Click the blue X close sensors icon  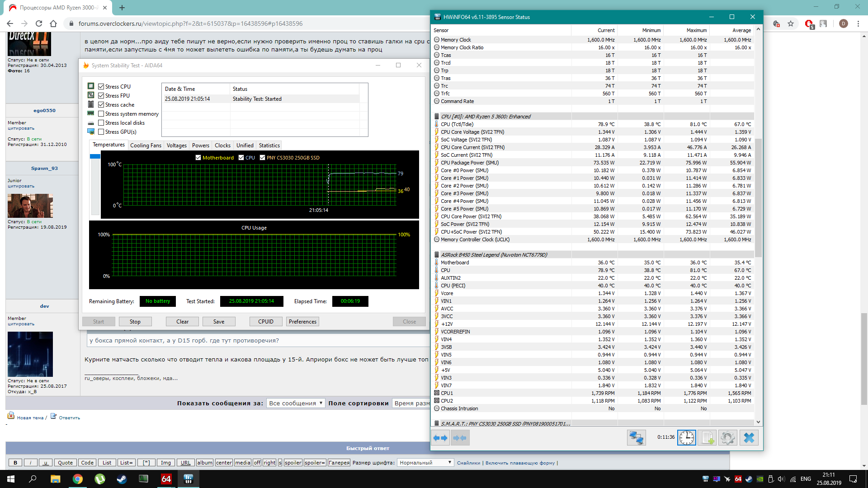[x=749, y=438]
